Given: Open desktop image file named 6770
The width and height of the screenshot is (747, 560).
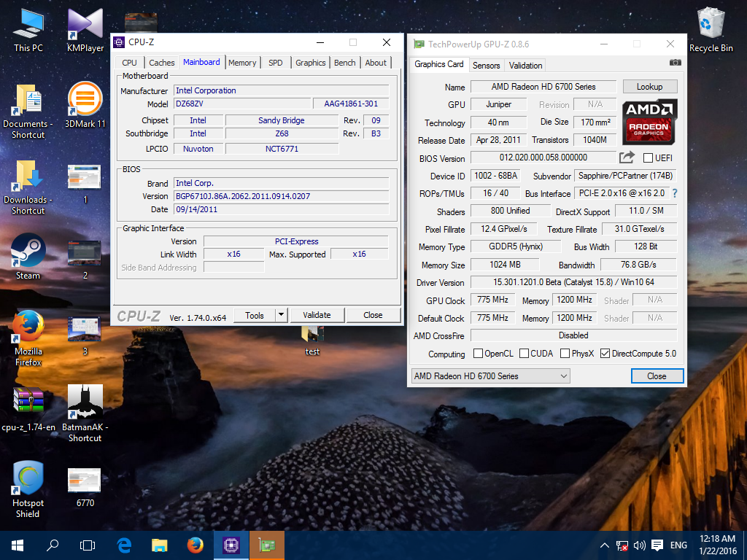Looking at the screenshot, I should (85, 488).
